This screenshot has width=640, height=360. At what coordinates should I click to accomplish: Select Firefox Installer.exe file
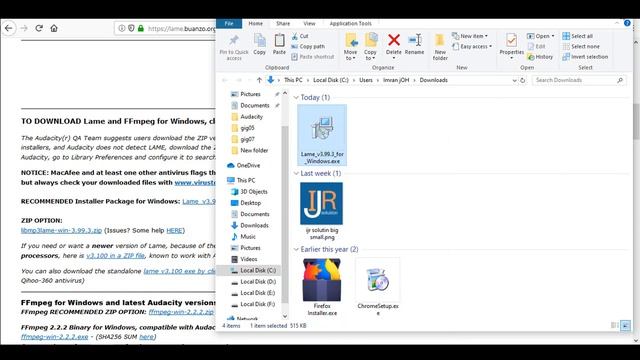pyautogui.click(x=322, y=287)
